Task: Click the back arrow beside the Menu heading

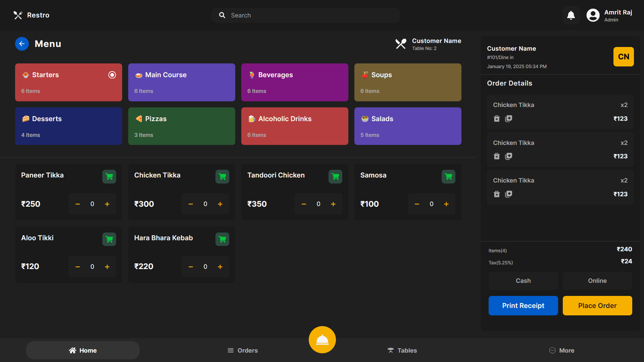Action: (x=22, y=44)
